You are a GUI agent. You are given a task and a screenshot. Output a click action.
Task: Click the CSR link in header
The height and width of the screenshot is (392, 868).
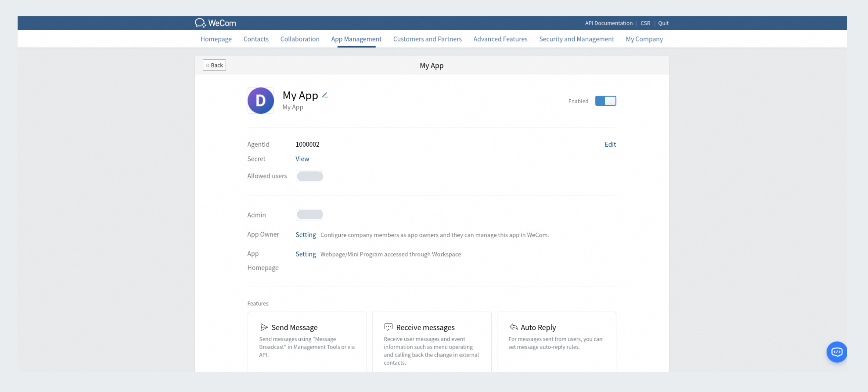[x=645, y=23]
